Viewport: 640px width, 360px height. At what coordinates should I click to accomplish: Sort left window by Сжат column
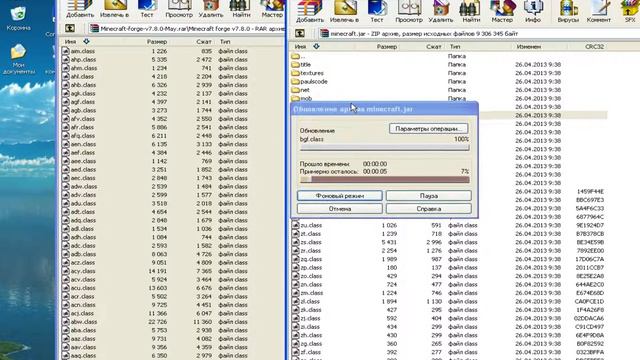pos(203,42)
